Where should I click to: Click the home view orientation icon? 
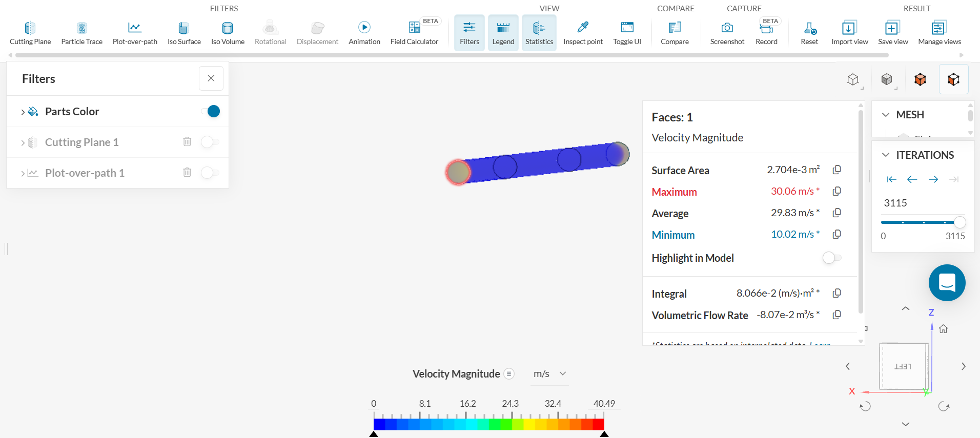pyautogui.click(x=944, y=329)
